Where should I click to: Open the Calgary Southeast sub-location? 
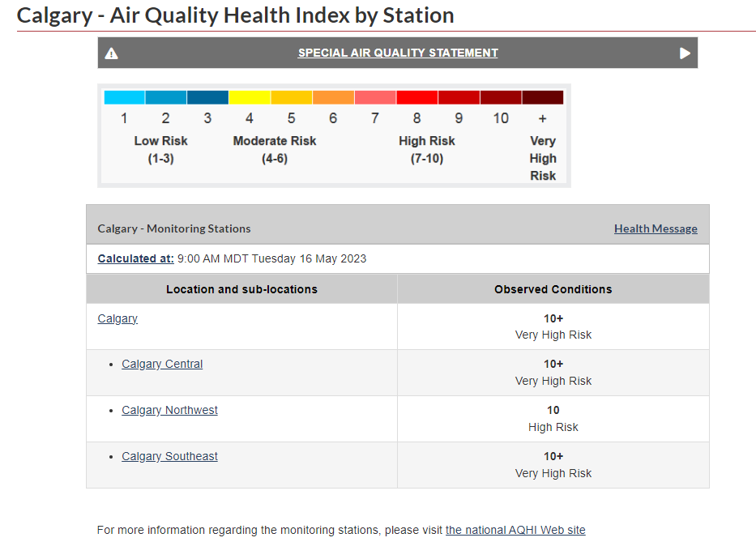pyautogui.click(x=169, y=456)
